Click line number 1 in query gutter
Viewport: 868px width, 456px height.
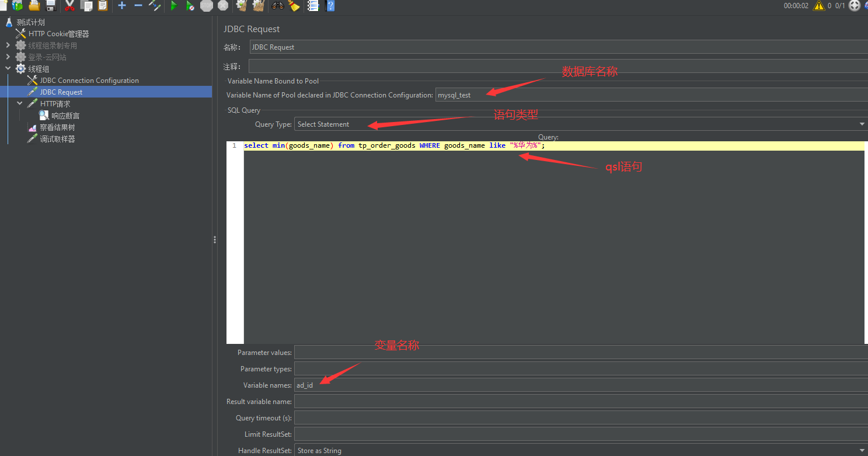[234, 145]
